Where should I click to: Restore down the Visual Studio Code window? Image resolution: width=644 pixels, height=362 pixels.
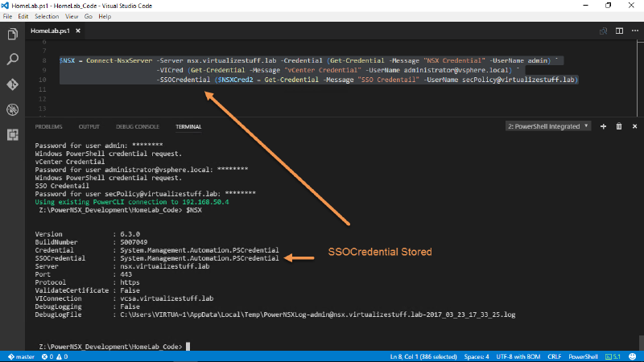tap(609, 6)
